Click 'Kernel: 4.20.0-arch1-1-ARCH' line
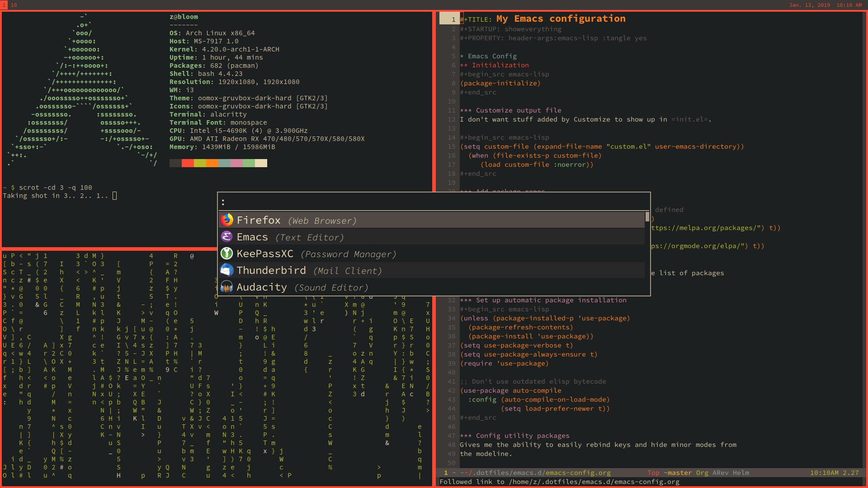868x488 pixels. 224,49
